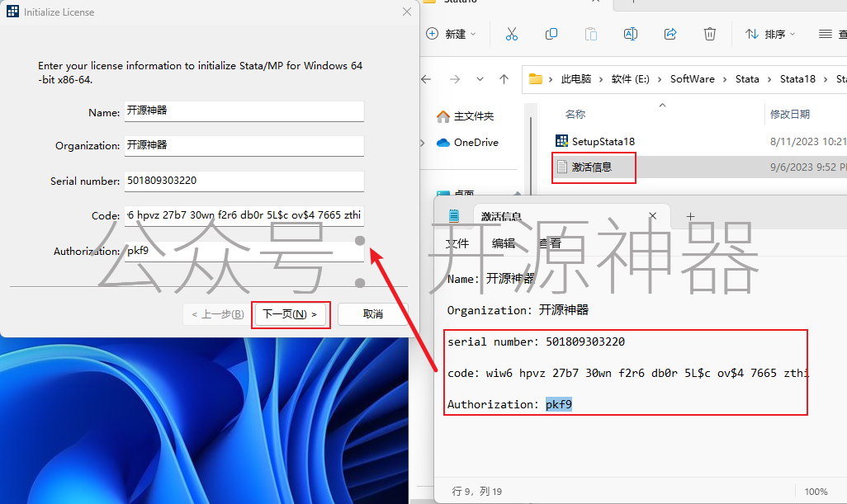
Task: Click 下一页(N) to continue
Action: point(291,314)
